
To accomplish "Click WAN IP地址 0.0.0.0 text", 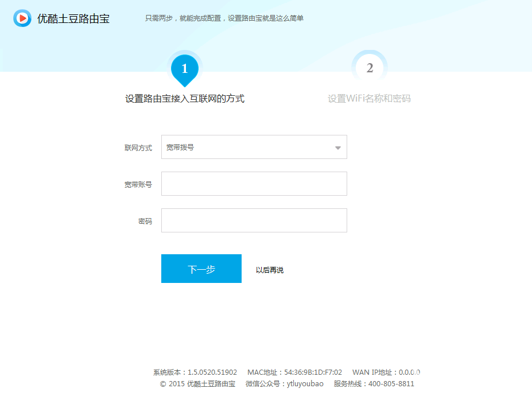I will 386,372.
